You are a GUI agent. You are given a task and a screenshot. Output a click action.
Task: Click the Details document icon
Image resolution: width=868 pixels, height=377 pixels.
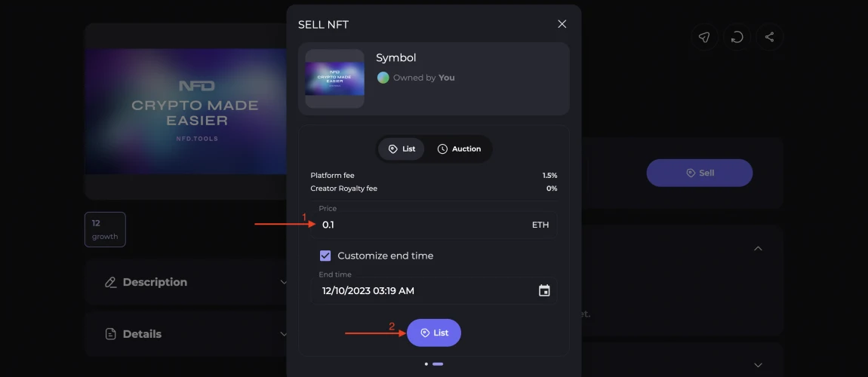pyautogui.click(x=111, y=334)
